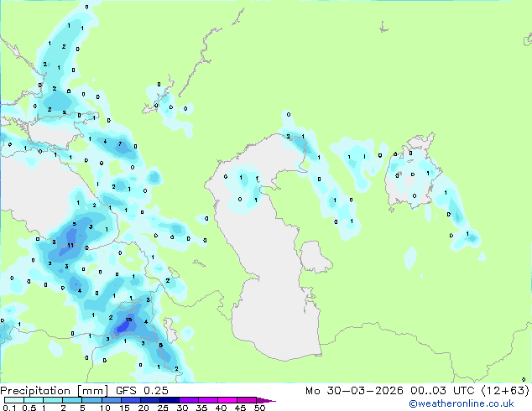Click the 2–5 mm legend color swatch
Viewport: 532px width, 411px height.
pos(72,400)
